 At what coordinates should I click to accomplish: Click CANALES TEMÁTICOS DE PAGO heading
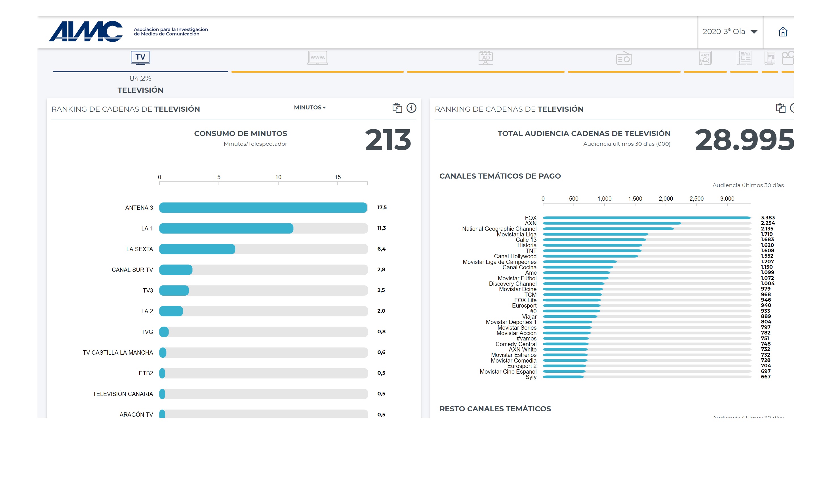pyautogui.click(x=500, y=176)
